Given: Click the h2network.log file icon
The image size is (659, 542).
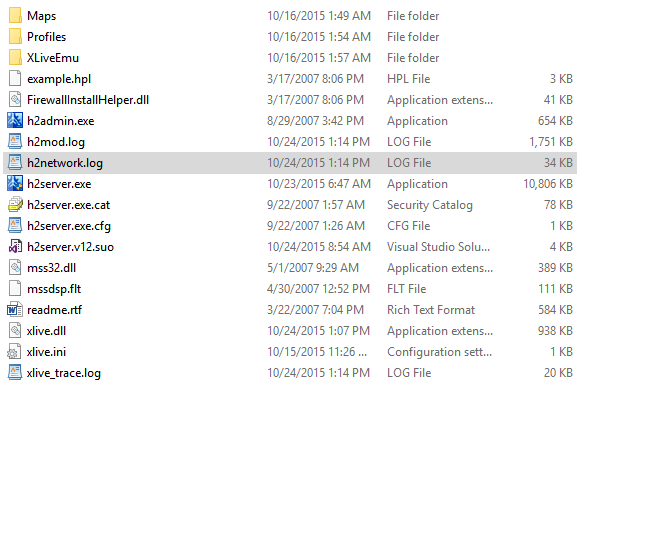Looking at the screenshot, I should coord(15,163).
